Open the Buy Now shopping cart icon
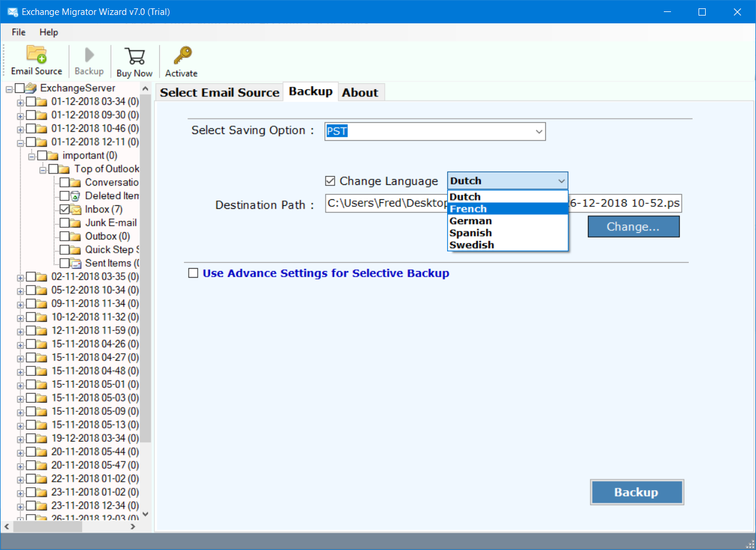The image size is (756, 550). click(135, 56)
